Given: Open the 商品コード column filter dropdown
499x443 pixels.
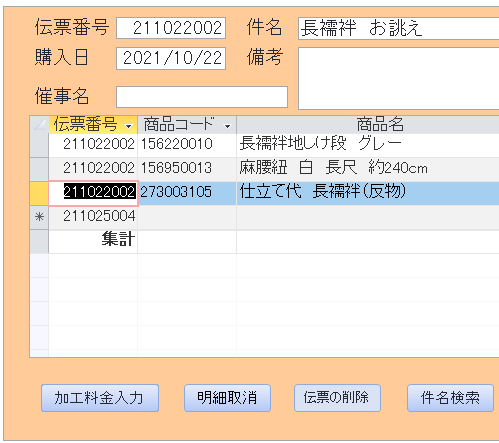Looking at the screenshot, I should [x=227, y=126].
